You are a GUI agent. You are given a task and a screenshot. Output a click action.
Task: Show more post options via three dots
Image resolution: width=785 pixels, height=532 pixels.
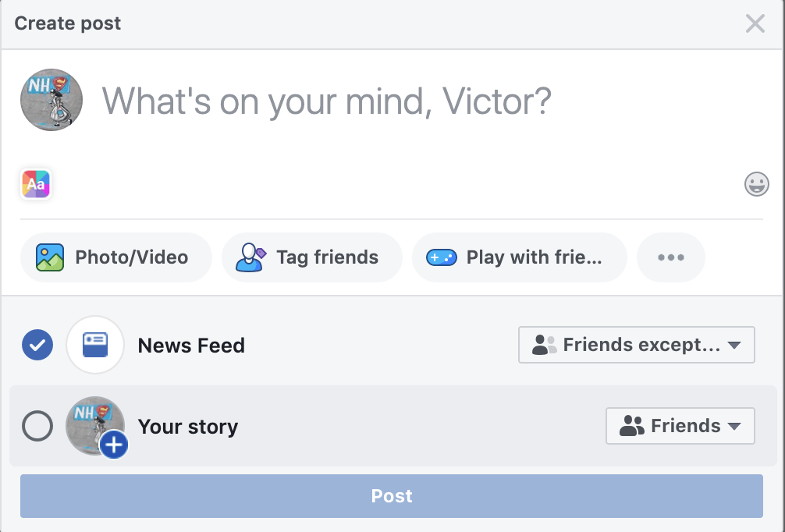coord(671,257)
